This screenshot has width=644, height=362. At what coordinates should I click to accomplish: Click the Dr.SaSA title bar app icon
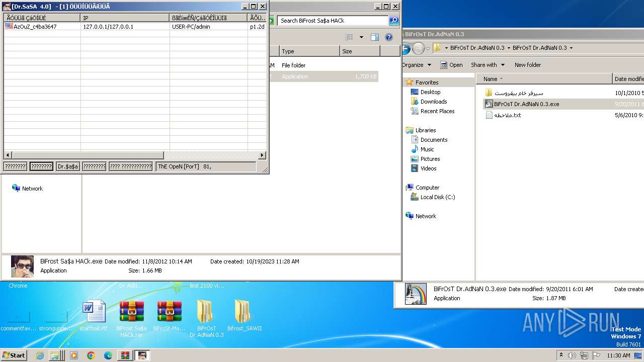coord(7,7)
